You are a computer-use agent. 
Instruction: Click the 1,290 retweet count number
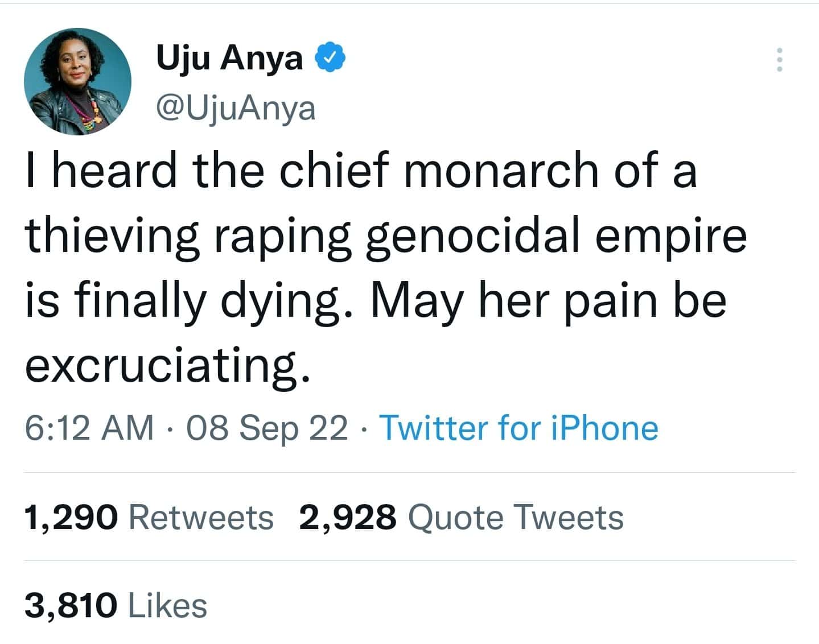(x=72, y=518)
